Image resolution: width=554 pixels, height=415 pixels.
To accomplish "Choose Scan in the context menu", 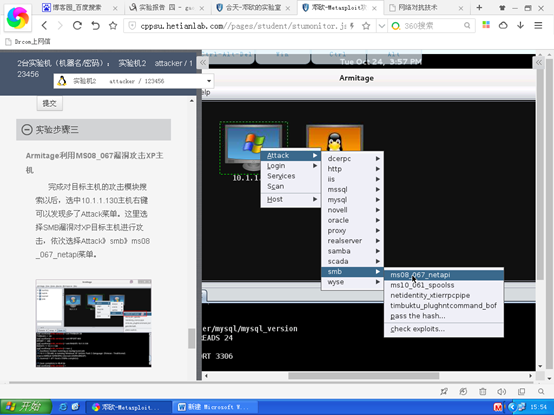I will (x=290, y=186).
